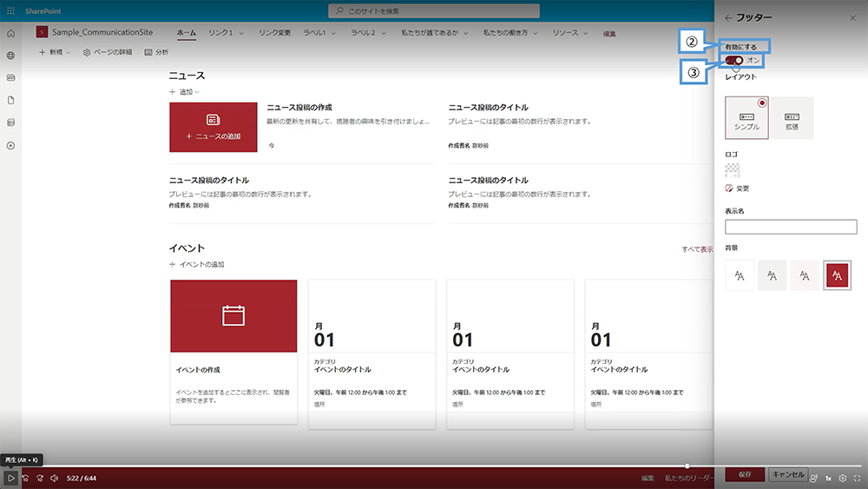Open the リンク変更 navigation item

pos(274,33)
